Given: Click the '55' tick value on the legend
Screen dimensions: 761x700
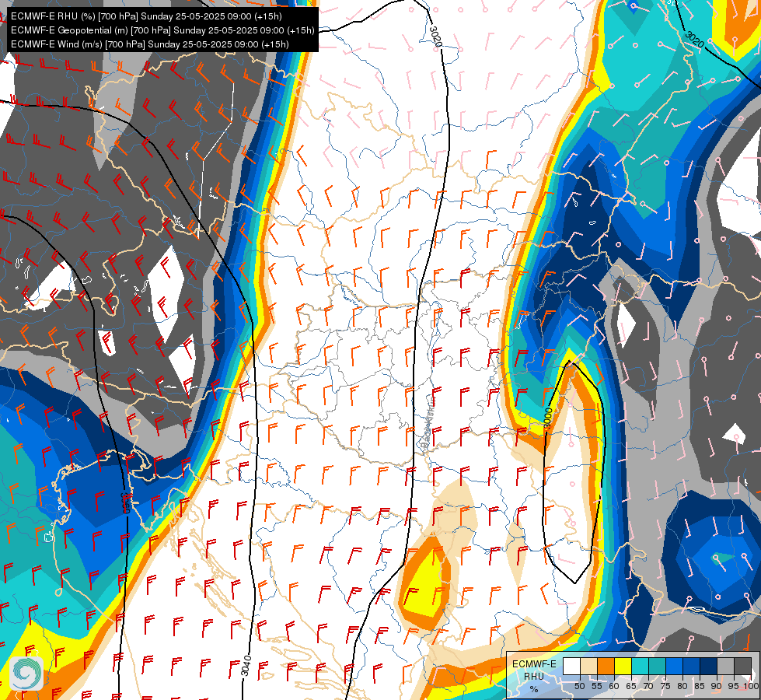Looking at the screenshot, I should pos(597,686).
